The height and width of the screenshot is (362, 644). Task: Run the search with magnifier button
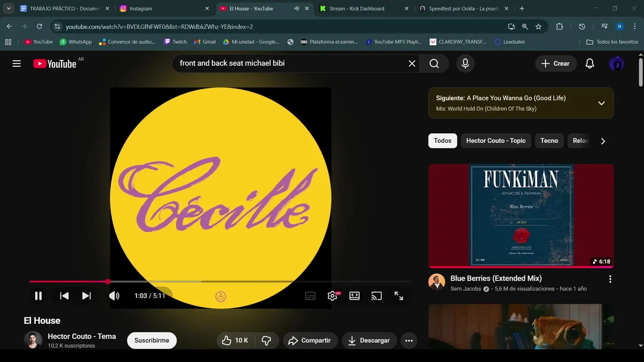tap(434, 63)
